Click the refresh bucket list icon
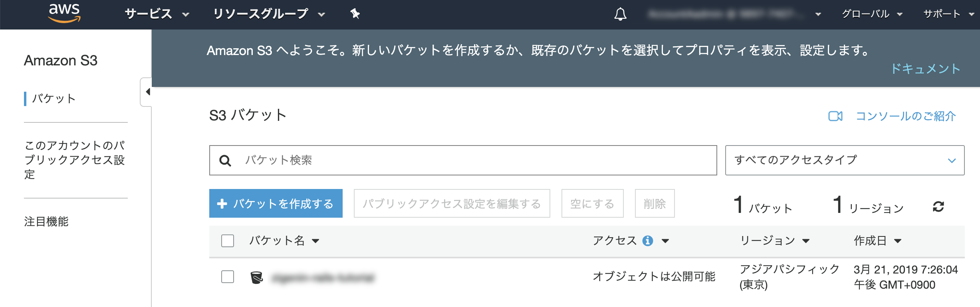 point(938,207)
